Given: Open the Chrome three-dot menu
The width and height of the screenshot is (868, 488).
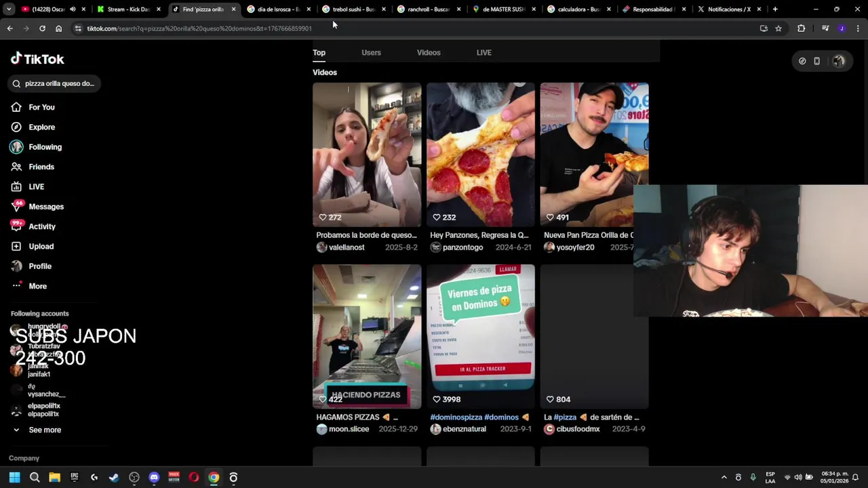Looking at the screenshot, I should [x=858, y=28].
